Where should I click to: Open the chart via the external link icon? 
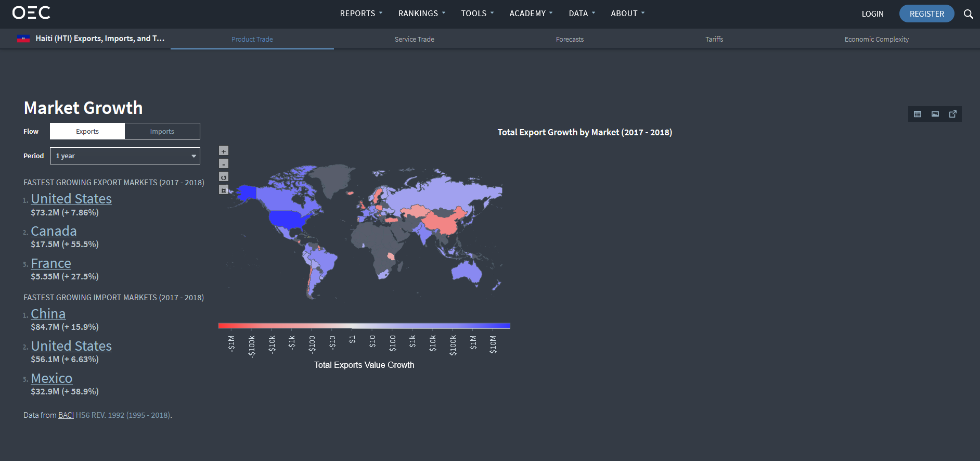(953, 114)
